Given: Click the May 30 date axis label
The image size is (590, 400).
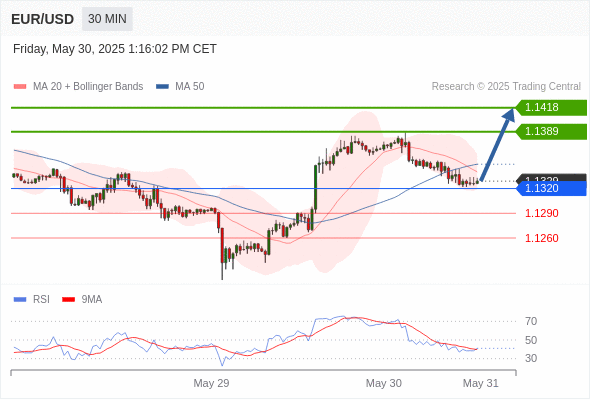Looking at the screenshot, I should click(x=384, y=383).
